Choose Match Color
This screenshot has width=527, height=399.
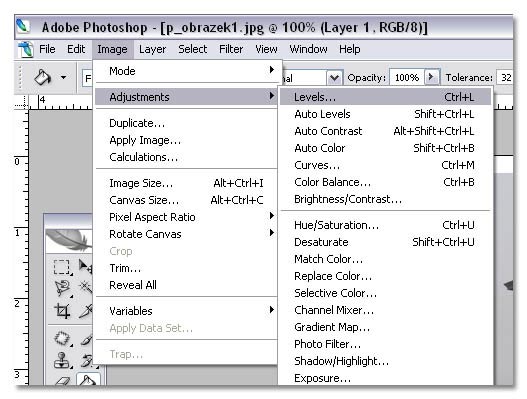point(385,259)
